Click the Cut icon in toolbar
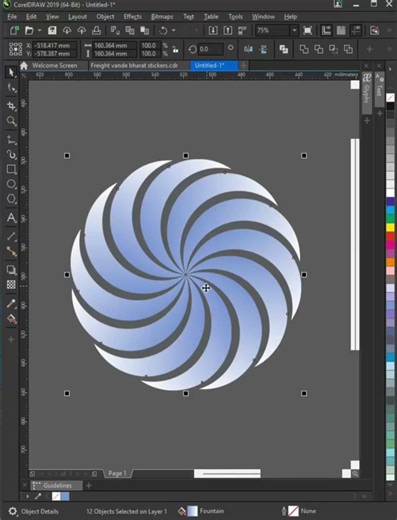397x520 pixels. coord(115,31)
